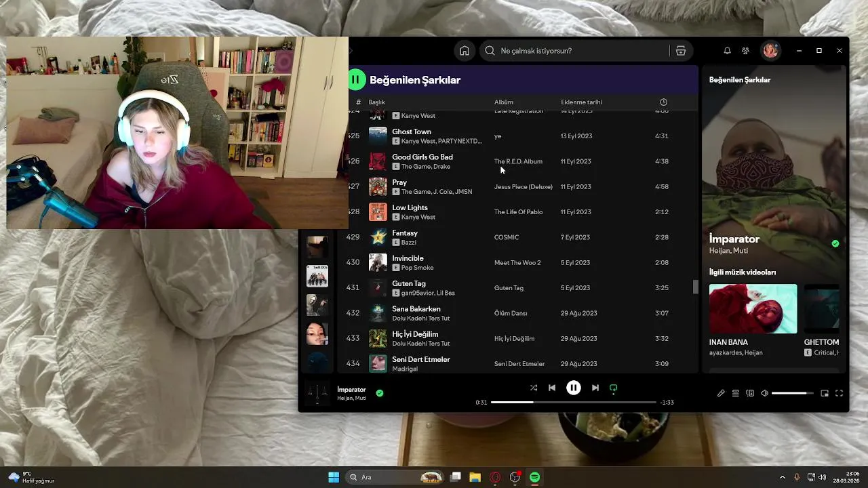Open friend activity icon

pos(745,51)
